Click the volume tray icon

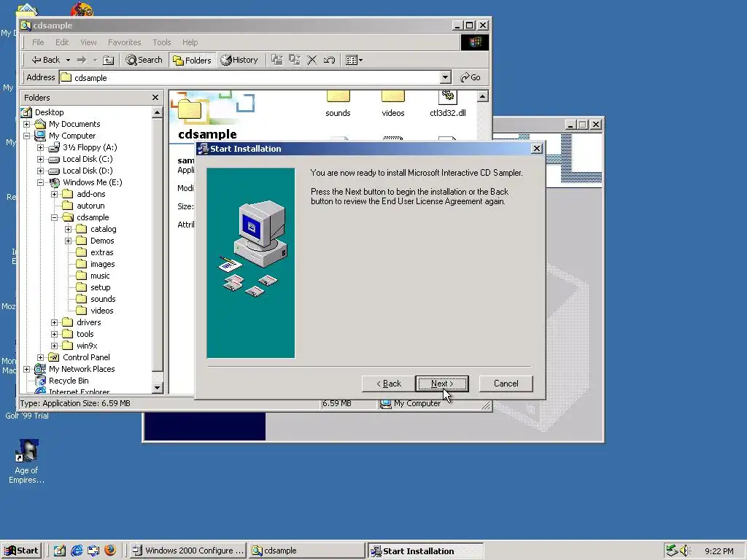[x=685, y=551]
